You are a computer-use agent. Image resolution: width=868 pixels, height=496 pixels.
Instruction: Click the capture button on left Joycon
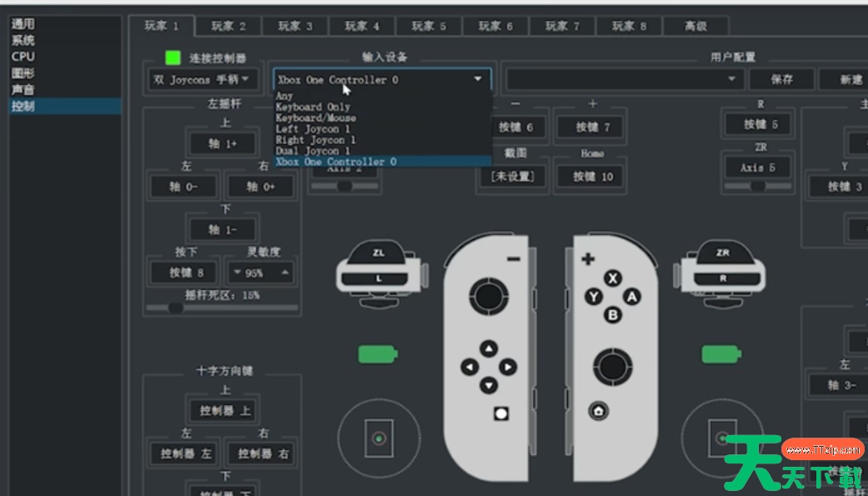click(501, 413)
